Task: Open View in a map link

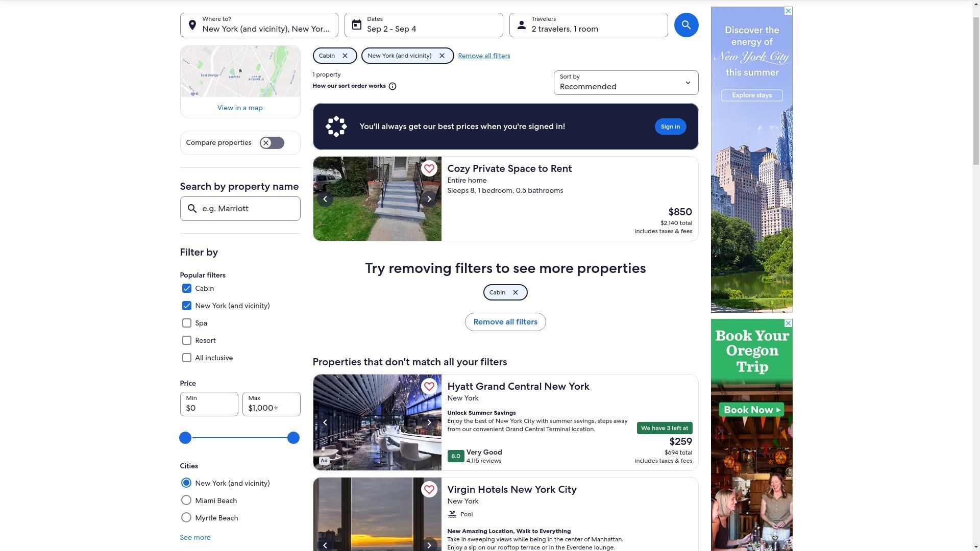Action: coord(240,108)
